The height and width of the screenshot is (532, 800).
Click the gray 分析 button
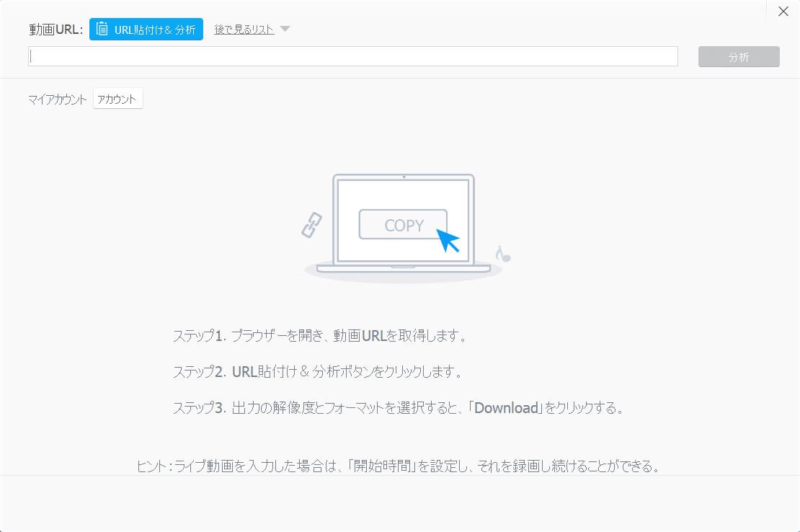(x=738, y=57)
